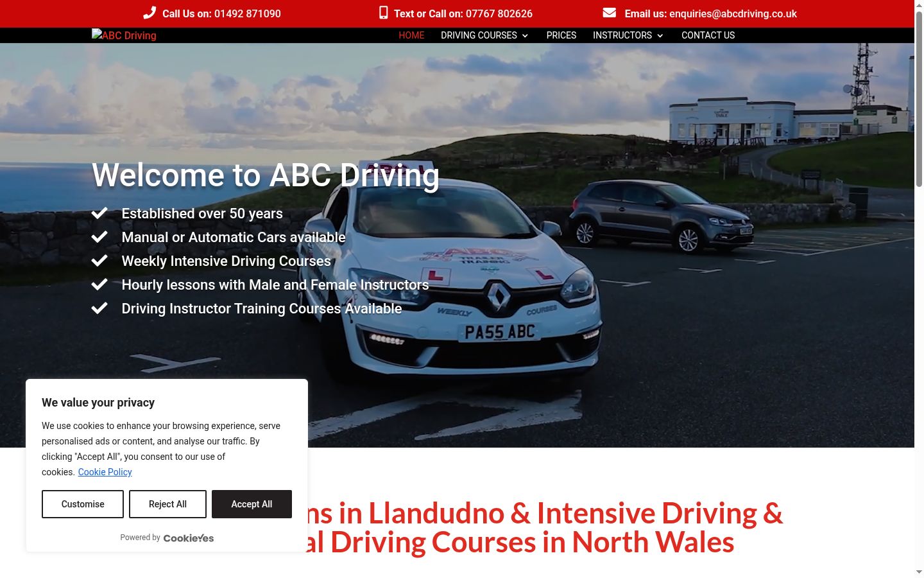Expand the Driving Courses dropdown chevron

[x=525, y=36]
